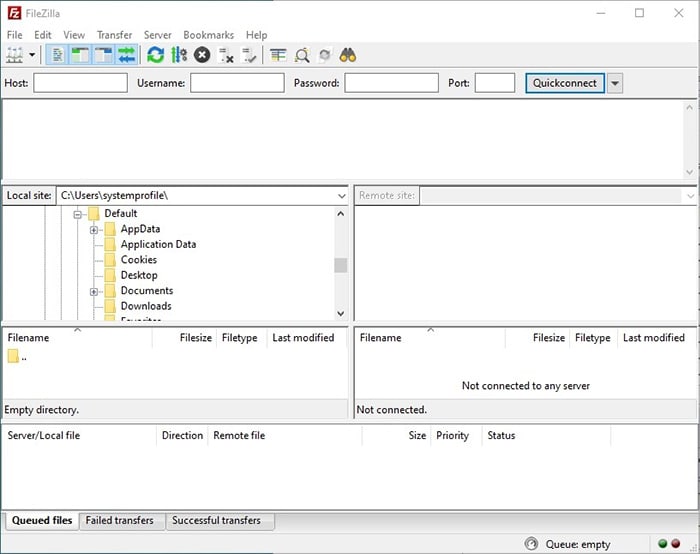The width and height of the screenshot is (700, 554).
Task: Toggle the transfer queue display
Action: click(x=127, y=55)
